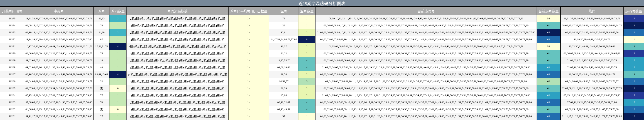The image size is (644, 120).
Task: Select the 开奖号码期号 column header
Action: tap(12, 11)
